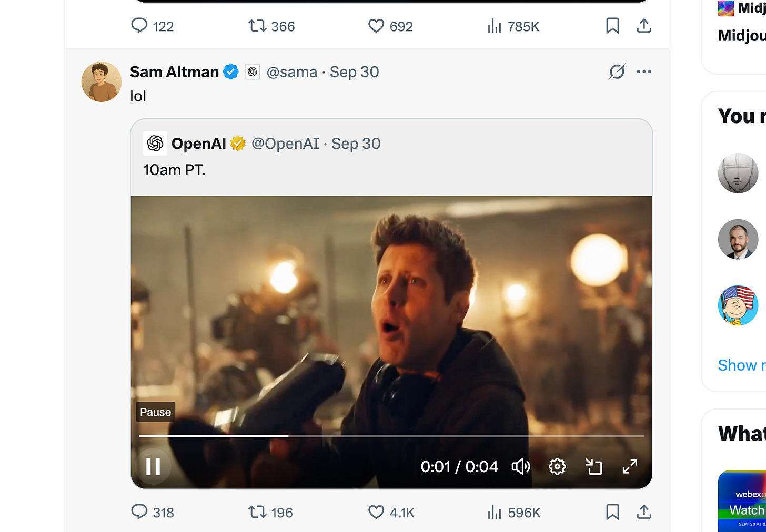Open the share menu on the top tweet
The height and width of the screenshot is (532, 766).
pos(644,26)
